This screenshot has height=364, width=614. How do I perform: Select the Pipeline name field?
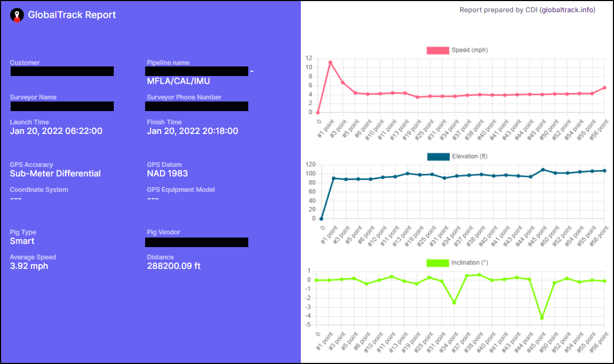tap(197, 71)
